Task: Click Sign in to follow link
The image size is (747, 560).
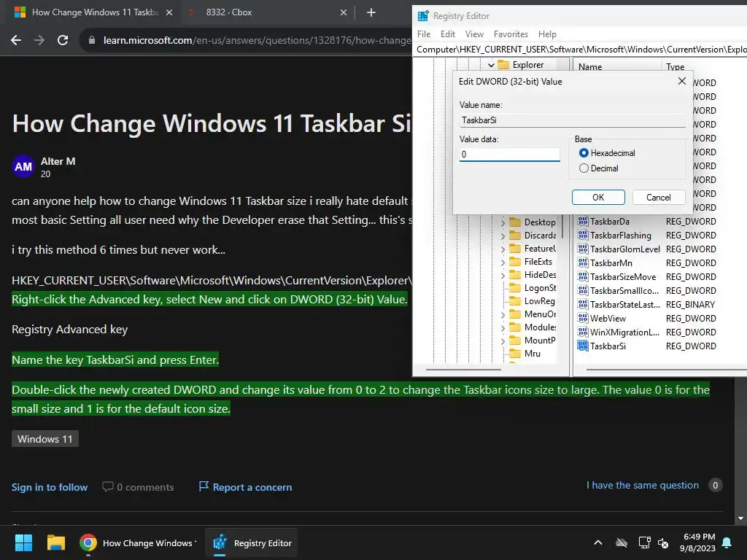Action: pyautogui.click(x=50, y=487)
